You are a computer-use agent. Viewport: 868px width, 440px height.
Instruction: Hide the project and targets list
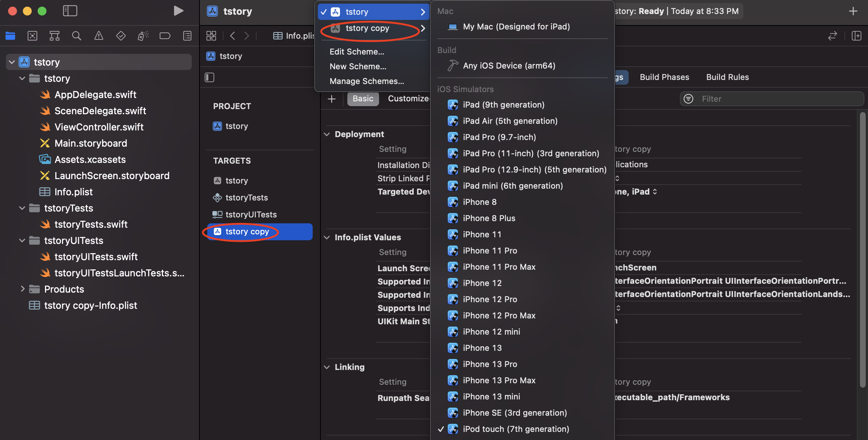[x=209, y=77]
